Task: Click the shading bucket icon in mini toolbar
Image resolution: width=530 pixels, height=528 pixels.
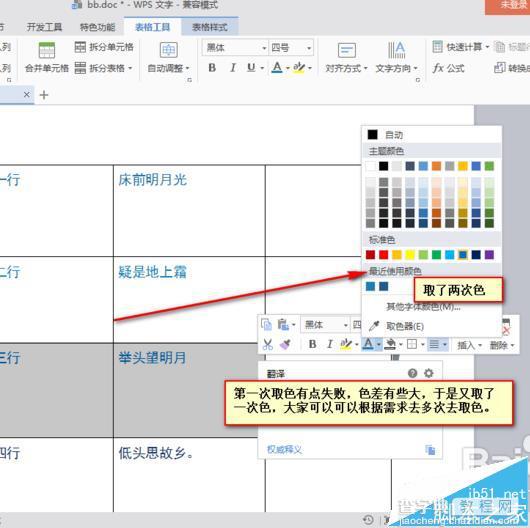Action: pos(390,344)
